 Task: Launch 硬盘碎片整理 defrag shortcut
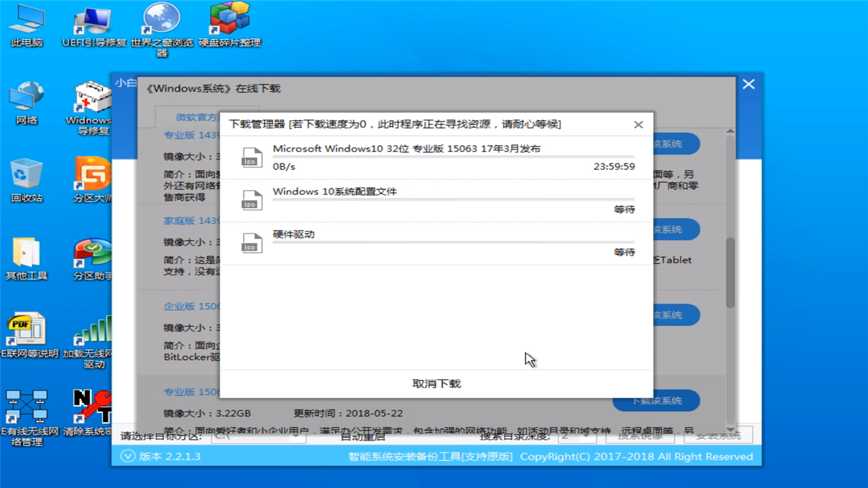(x=229, y=26)
